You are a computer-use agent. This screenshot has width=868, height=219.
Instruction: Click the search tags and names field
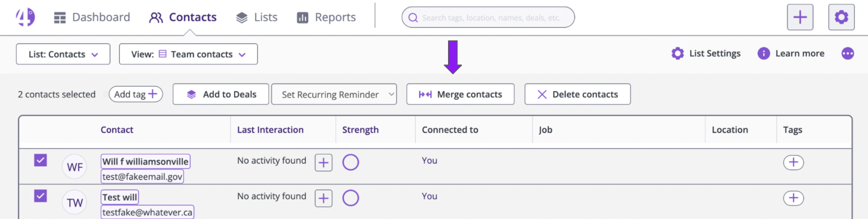click(488, 17)
